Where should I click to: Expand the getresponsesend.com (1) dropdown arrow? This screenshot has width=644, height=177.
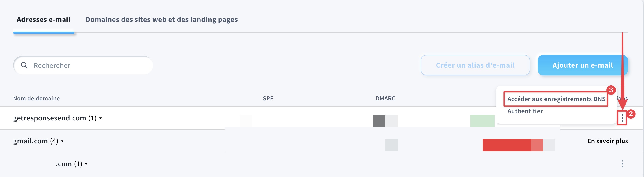[101, 118]
